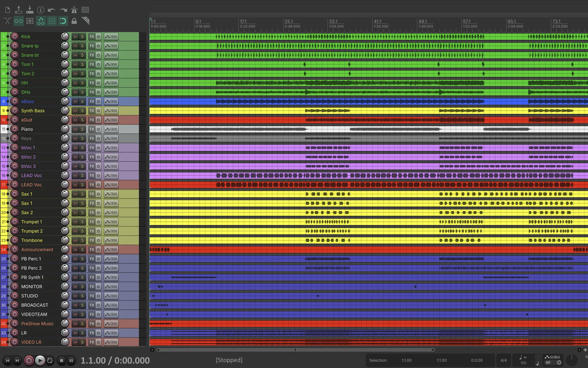Click the 33.1 bar mark on the timeline ruler
Screen dimensions: 588x368
(x=333, y=21)
